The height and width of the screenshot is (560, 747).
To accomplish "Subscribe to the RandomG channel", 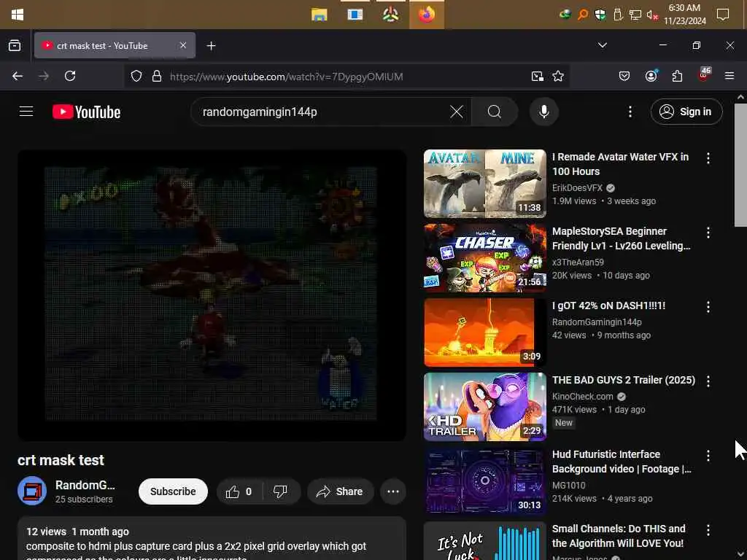I will (173, 491).
